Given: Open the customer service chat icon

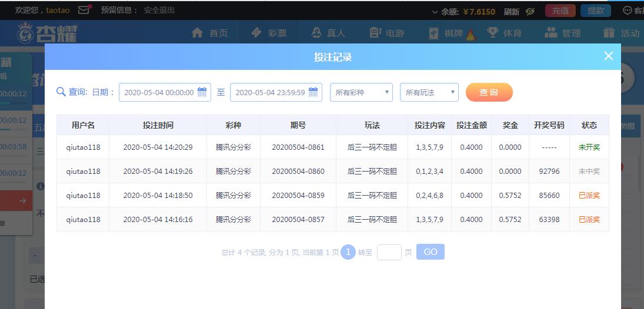Looking at the screenshot, I should pyautogui.click(x=628, y=11).
